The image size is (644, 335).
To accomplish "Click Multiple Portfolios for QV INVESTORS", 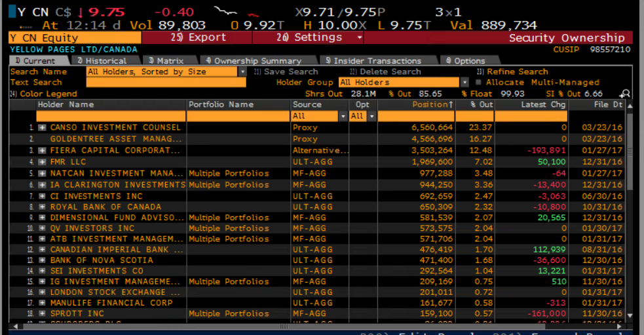I will pyautogui.click(x=229, y=229).
